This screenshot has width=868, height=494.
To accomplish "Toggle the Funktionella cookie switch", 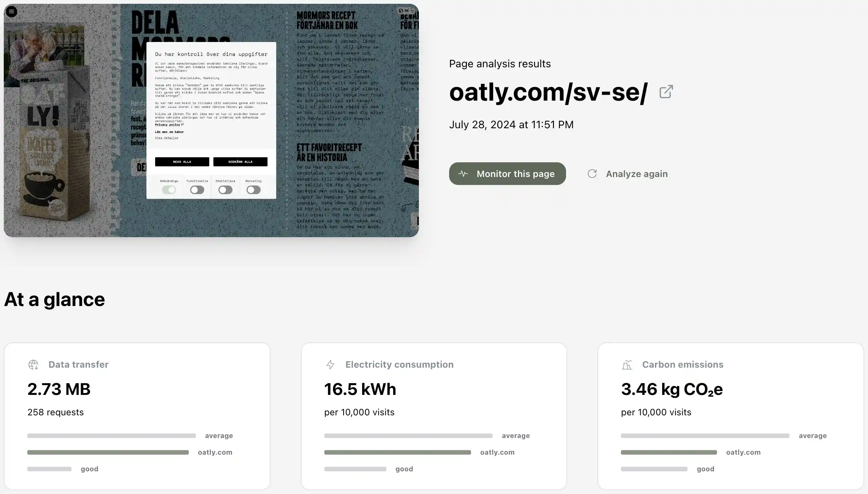I will point(196,190).
